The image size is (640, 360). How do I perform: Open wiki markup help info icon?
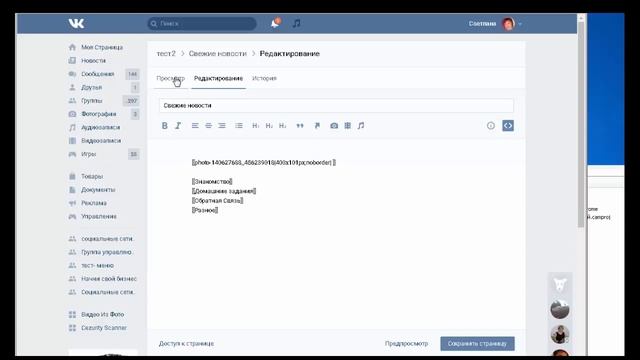pyautogui.click(x=491, y=126)
